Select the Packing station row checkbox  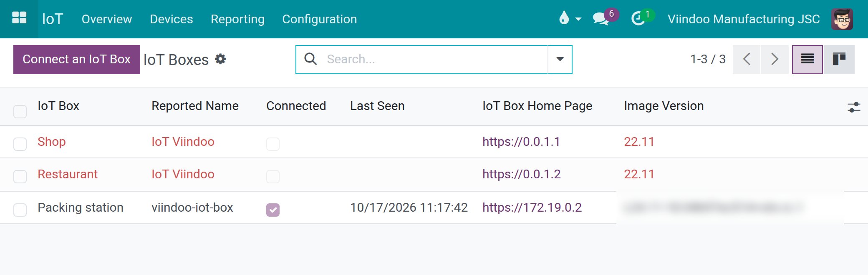click(x=20, y=210)
